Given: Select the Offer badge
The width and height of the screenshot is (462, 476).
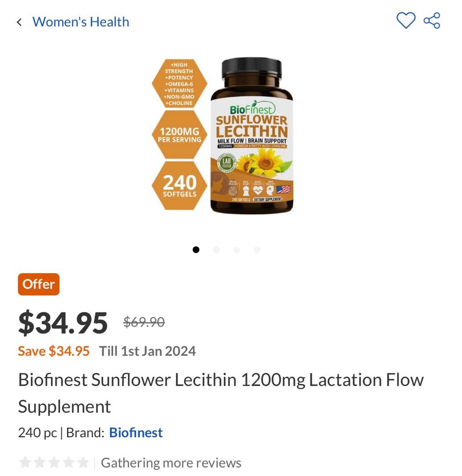Looking at the screenshot, I should coord(38,284).
